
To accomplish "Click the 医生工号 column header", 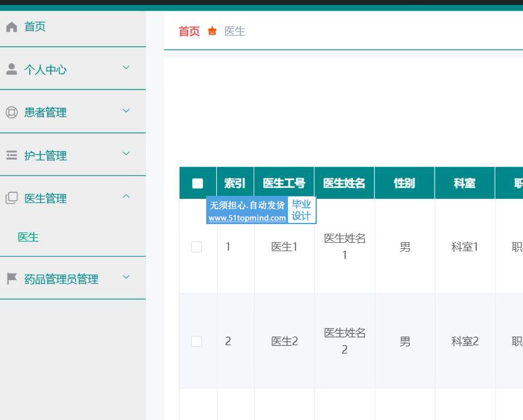I will pyautogui.click(x=284, y=183).
